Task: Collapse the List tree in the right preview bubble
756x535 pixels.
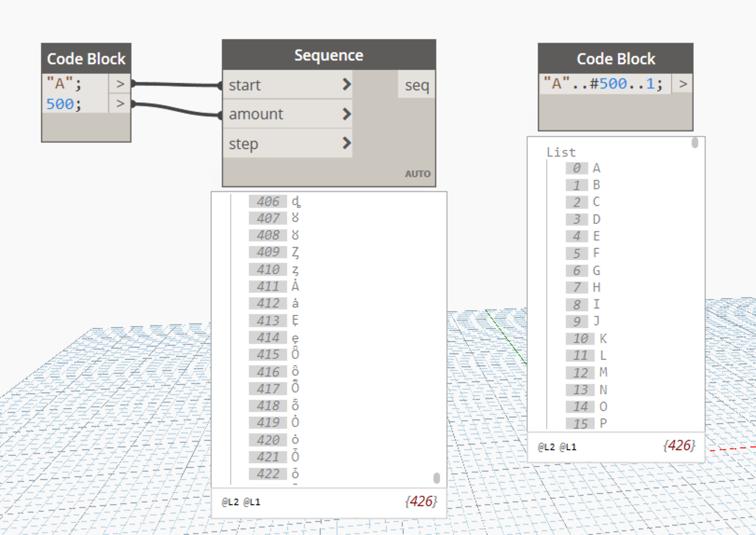Action: click(x=561, y=152)
